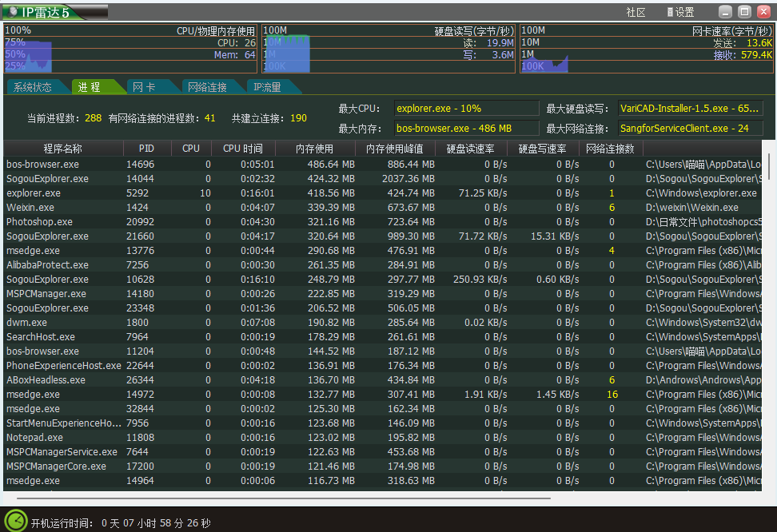The image size is (777, 532).
Task: Click the 最大CPU explorer.exe field
Action: [x=467, y=109]
